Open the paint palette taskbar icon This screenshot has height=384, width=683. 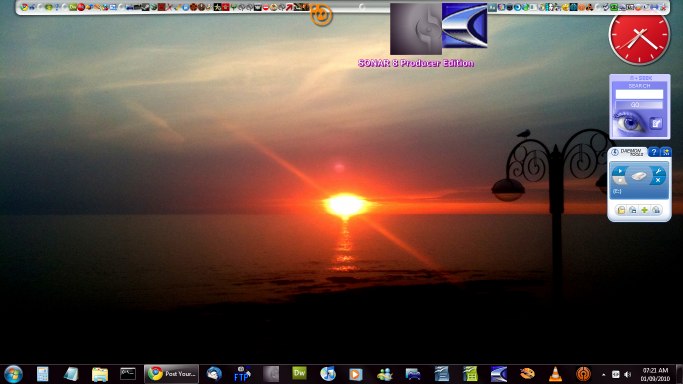pos(527,374)
